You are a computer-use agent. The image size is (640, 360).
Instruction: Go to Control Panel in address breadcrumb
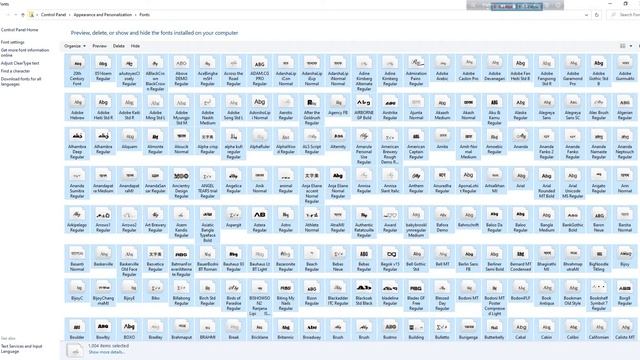coord(53,15)
